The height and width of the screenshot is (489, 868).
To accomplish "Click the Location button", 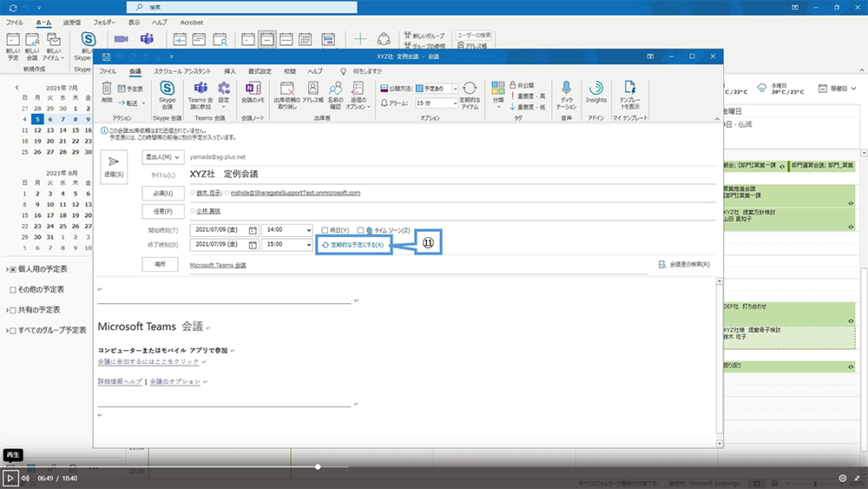I will click(x=160, y=265).
